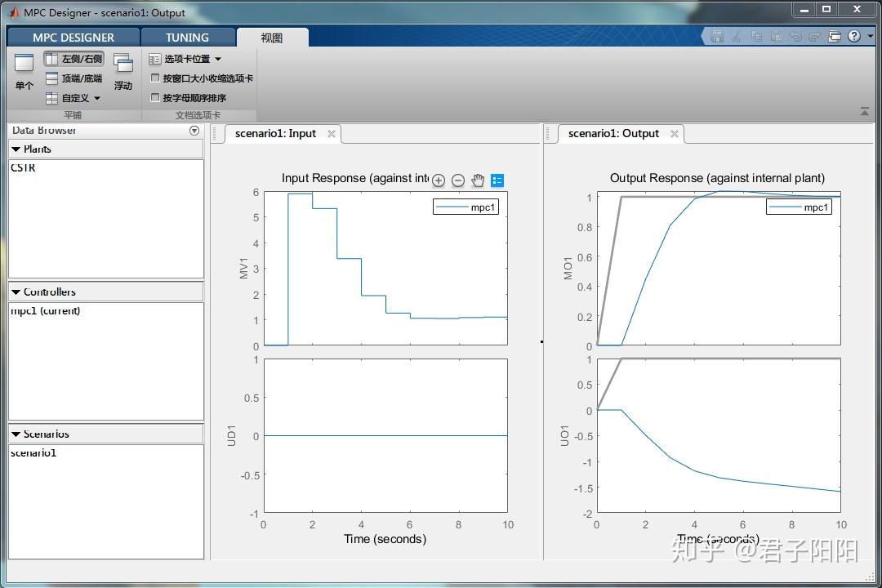Click the Undo arrow icon

click(796, 37)
